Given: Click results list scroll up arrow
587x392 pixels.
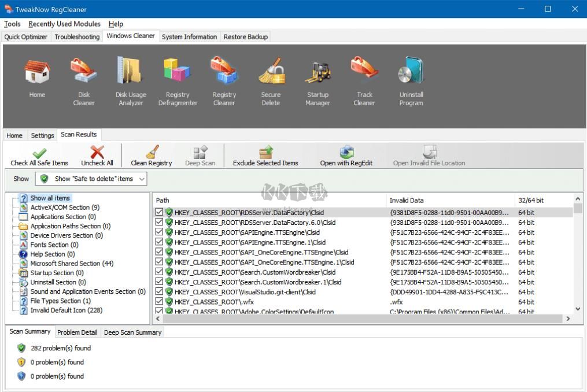Looking at the screenshot, I should point(578,199).
